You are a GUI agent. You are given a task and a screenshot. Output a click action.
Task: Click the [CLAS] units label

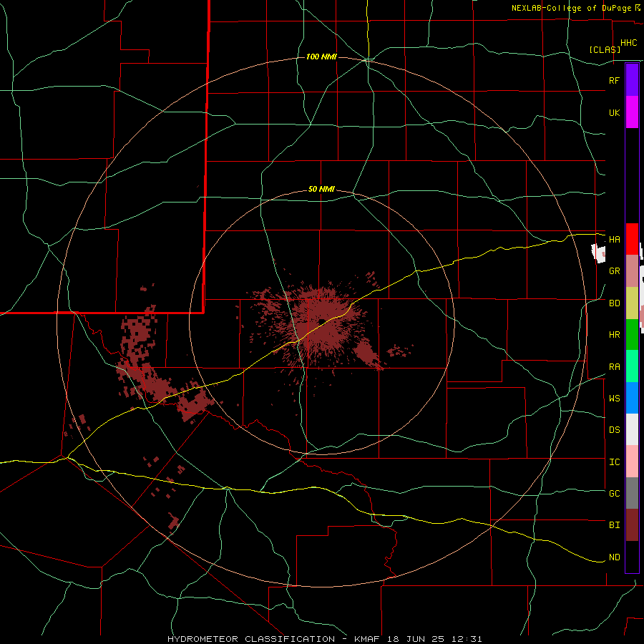605,49
